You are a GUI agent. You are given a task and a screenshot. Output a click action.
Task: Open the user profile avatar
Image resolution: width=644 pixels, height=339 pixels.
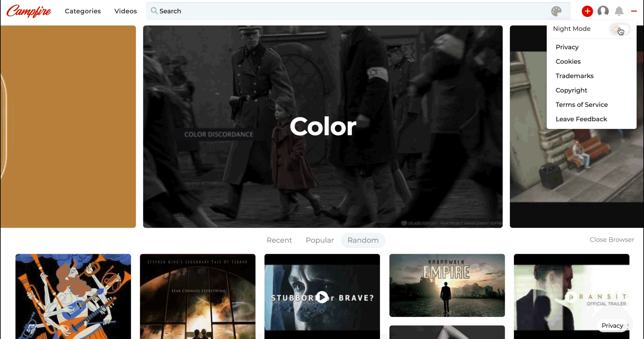(603, 11)
